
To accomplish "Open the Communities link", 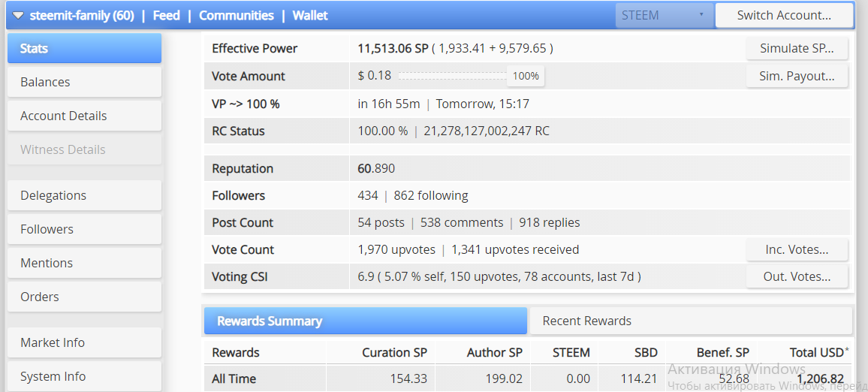I will pyautogui.click(x=237, y=16).
